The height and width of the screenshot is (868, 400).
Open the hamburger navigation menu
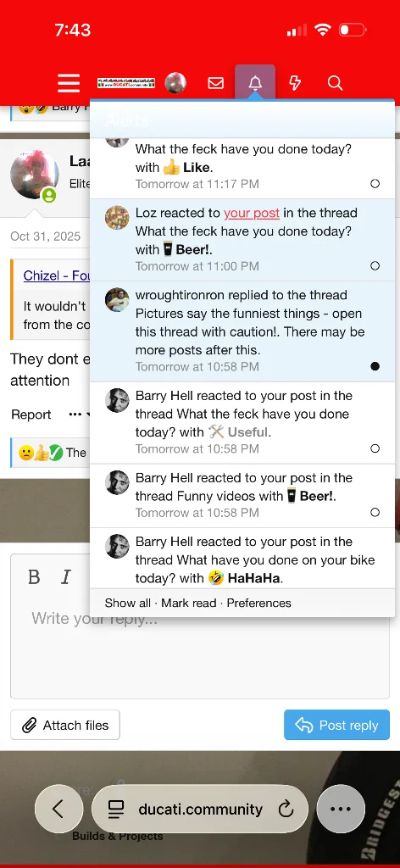coord(69,83)
